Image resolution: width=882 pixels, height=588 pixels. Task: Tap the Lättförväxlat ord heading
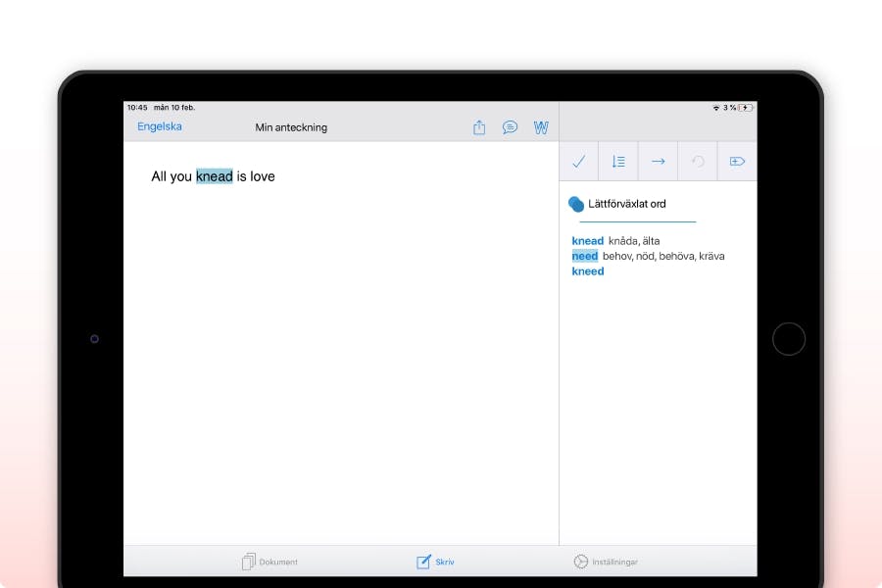click(626, 204)
